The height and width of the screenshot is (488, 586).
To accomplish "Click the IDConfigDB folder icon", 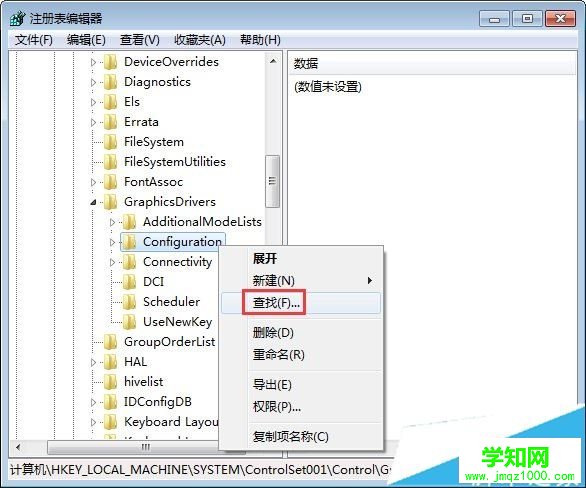I will point(111,402).
